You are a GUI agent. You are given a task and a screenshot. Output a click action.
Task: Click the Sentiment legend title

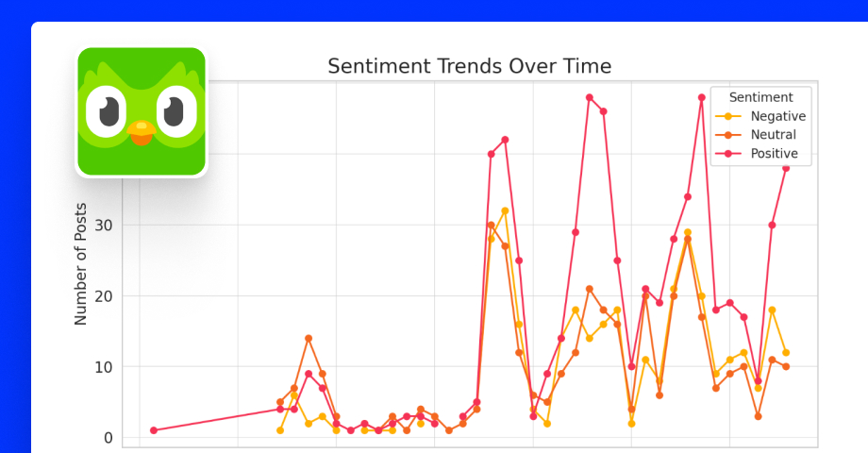point(760,97)
